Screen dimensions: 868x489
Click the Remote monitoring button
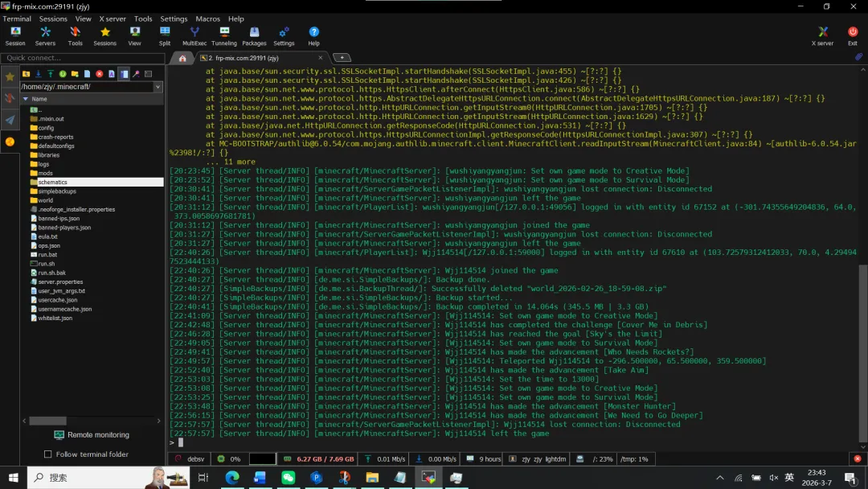pos(91,435)
